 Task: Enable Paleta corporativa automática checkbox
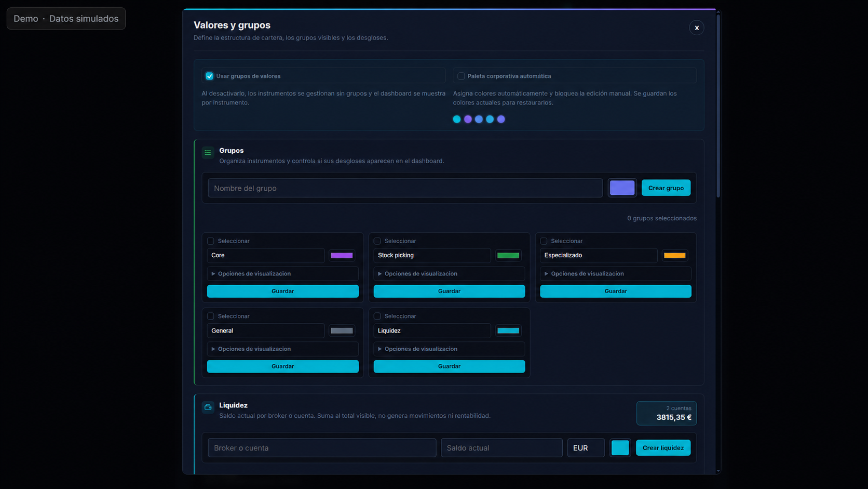(461, 76)
